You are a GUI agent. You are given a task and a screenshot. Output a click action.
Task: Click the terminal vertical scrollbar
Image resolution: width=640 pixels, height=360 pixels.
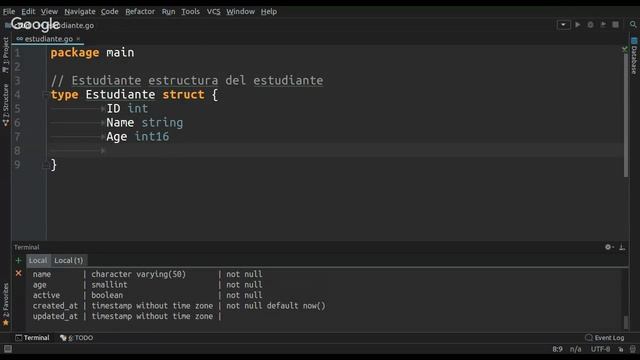click(626, 322)
